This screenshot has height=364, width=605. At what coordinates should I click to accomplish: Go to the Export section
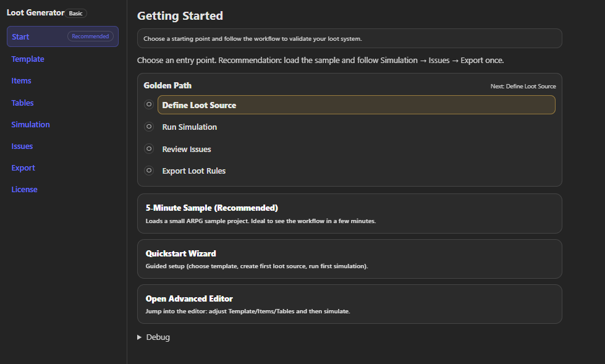click(23, 168)
